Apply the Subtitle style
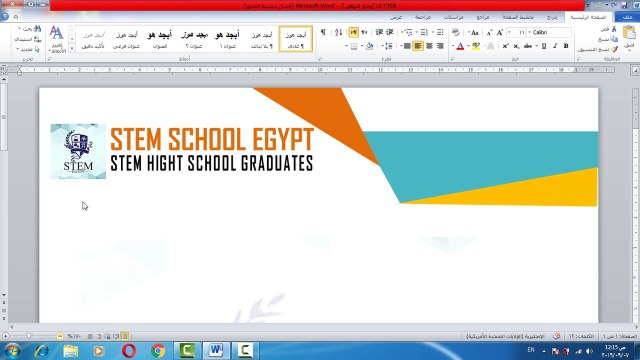Viewport: 640px width, 360px height. (127, 39)
